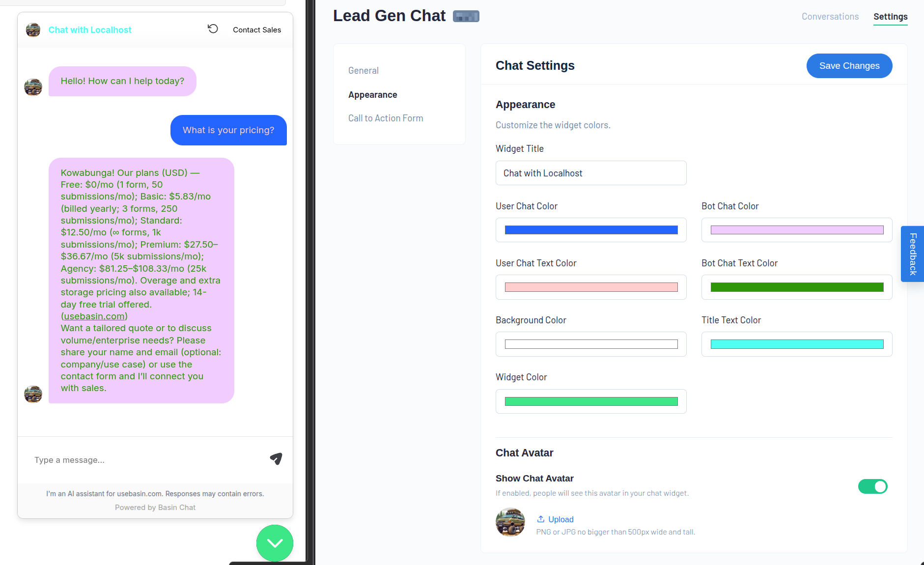Open the usebasin.com link in chat
Image resolution: width=924 pixels, height=565 pixels.
[94, 316]
